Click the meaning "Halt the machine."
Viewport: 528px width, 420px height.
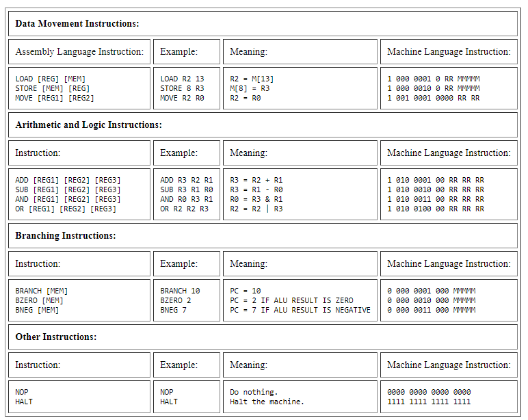tap(267, 402)
